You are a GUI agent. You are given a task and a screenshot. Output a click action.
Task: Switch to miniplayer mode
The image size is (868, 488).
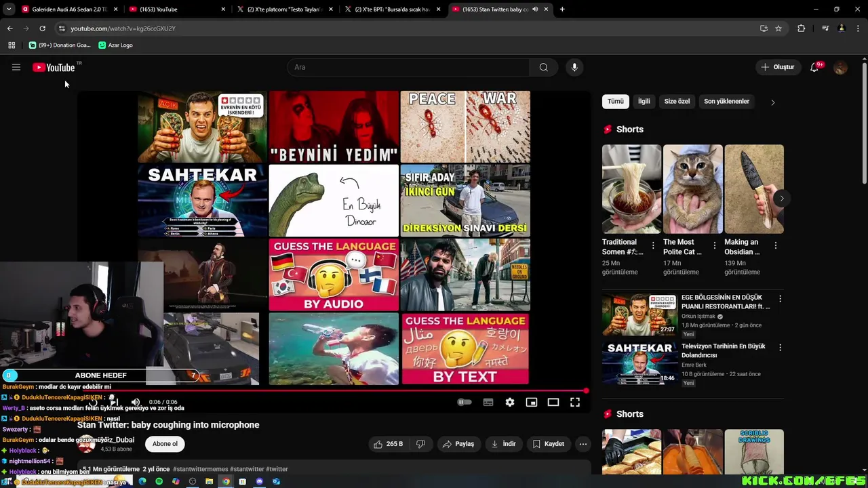(532, 402)
